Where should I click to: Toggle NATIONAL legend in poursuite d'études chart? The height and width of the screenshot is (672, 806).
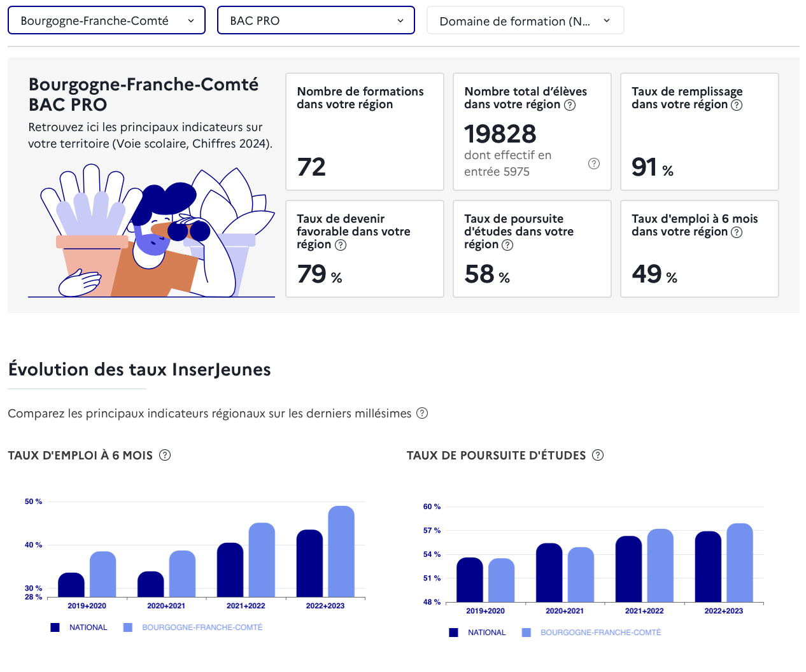pos(477,633)
